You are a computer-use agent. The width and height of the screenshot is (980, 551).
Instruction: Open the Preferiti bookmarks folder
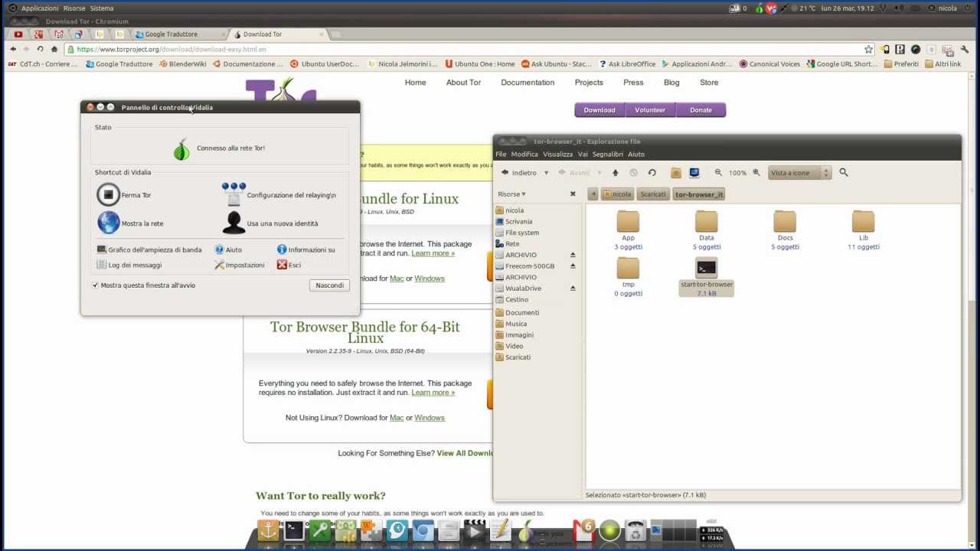tap(901, 64)
